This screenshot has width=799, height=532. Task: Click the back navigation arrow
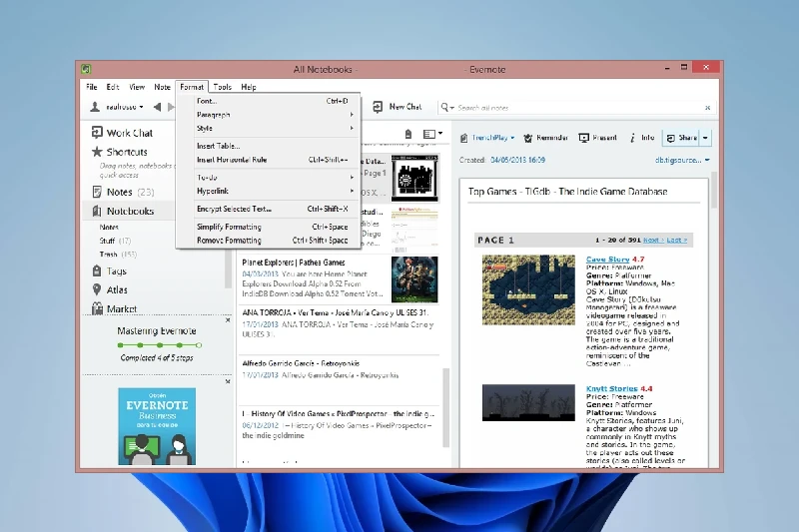point(157,107)
